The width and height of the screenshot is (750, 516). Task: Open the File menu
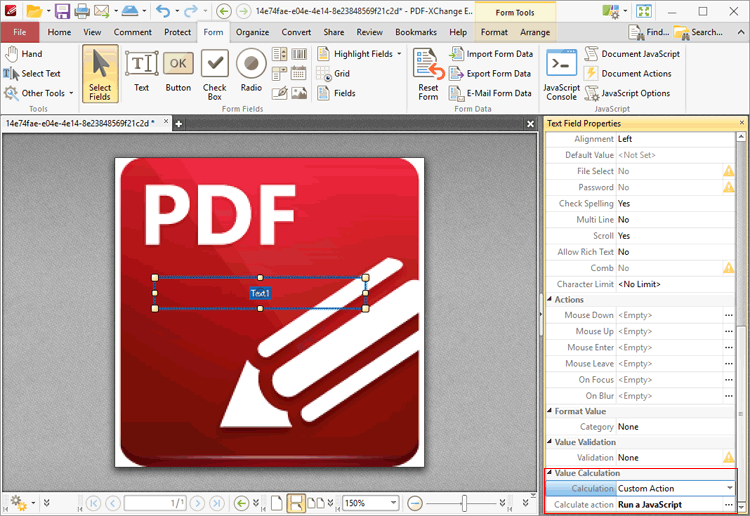(x=20, y=32)
